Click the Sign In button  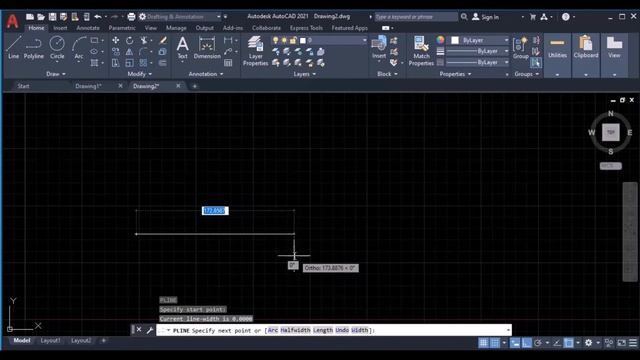coord(485,17)
